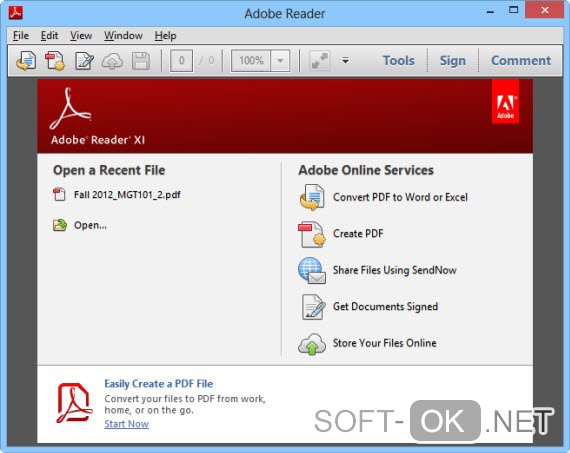The image size is (570, 453).
Task: Open the Help menu
Action: [x=165, y=36]
